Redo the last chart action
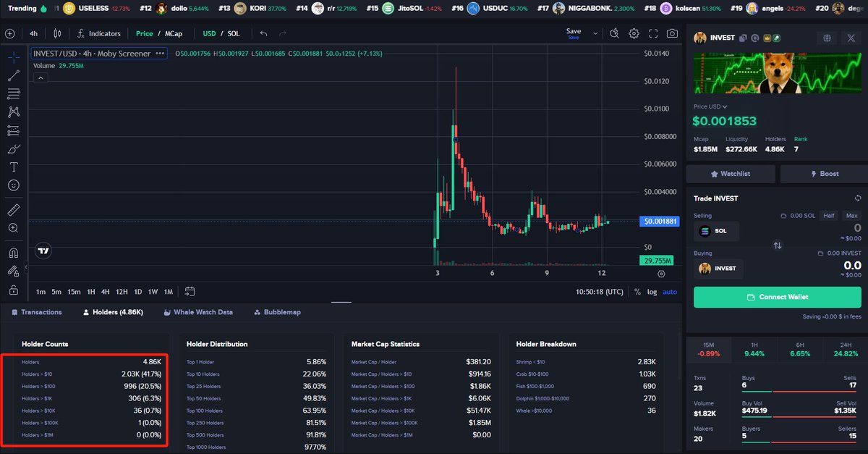The height and width of the screenshot is (454, 868). (x=282, y=33)
